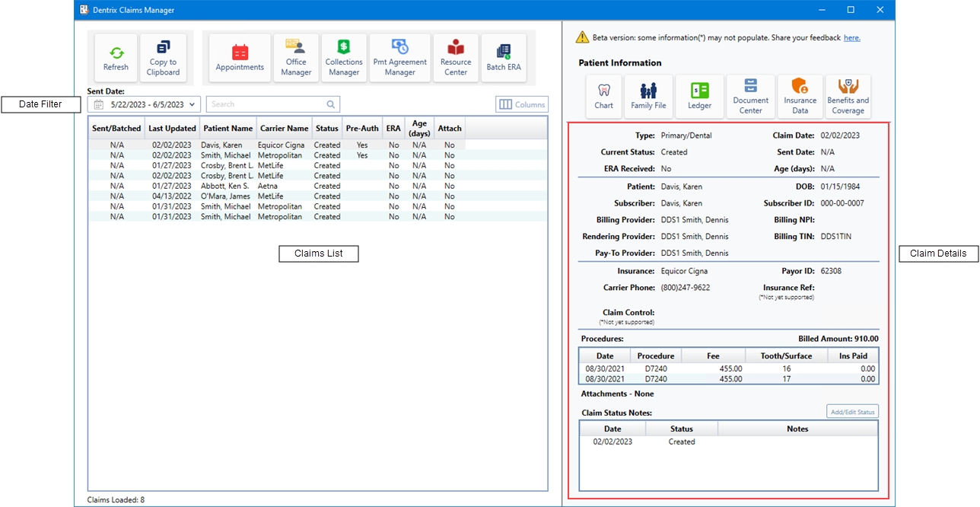Click the Procedure column header
Viewport: 980px width, 507px height.
(656, 356)
